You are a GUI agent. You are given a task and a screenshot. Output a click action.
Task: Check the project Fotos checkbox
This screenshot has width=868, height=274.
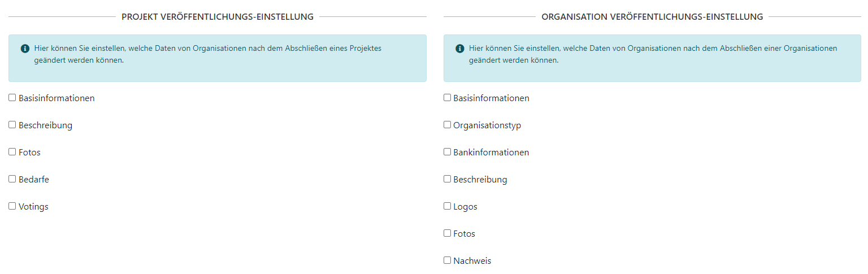(x=12, y=152)
